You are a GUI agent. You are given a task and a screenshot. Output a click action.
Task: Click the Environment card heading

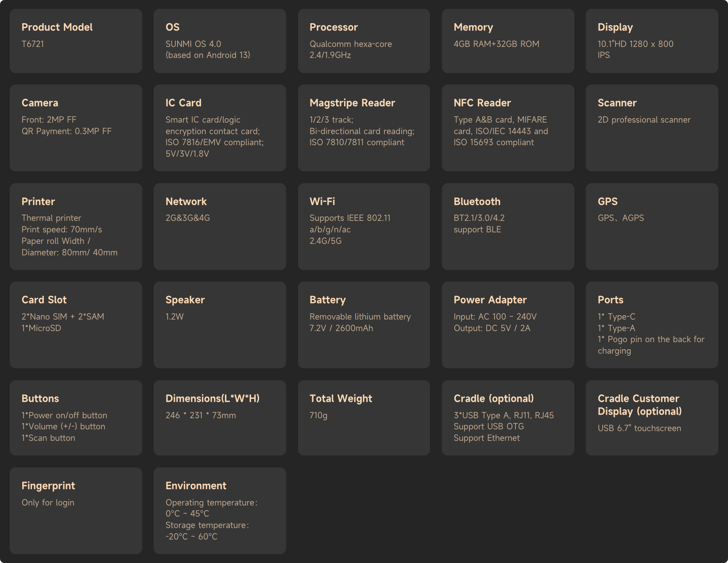pos(196,486)
